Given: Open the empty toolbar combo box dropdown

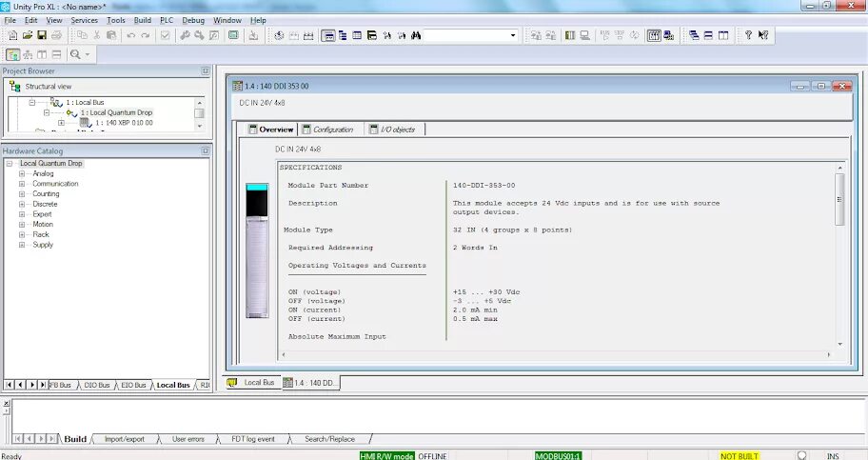Looking at the screenshot, I should pos(513,35).
